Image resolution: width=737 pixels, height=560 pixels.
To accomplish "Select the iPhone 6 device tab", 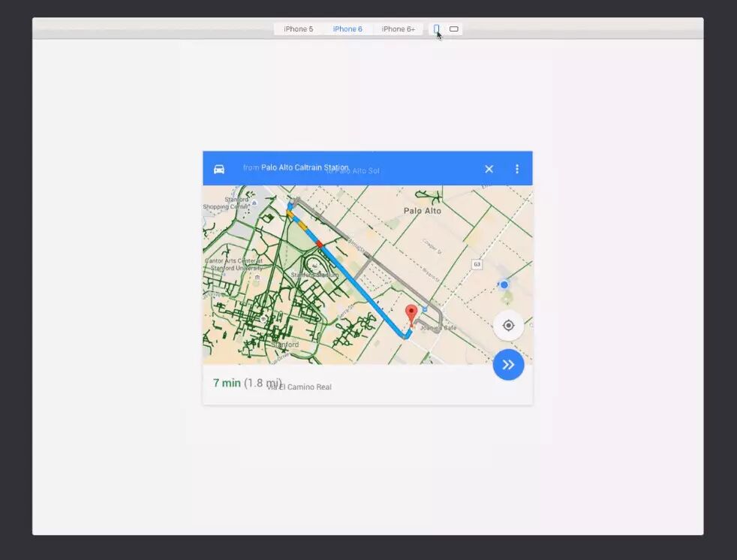I will pyautogui.click(x=347, y=29).
